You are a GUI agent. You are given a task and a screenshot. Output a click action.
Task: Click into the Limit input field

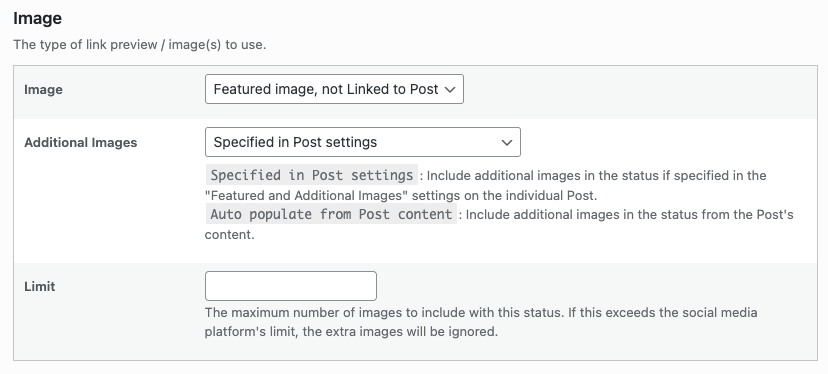[x=291, y=286]
